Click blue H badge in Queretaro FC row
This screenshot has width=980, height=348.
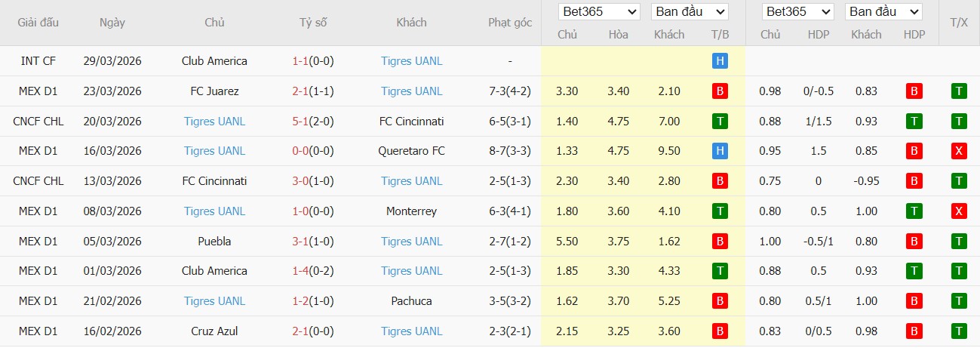click(720, 151)
